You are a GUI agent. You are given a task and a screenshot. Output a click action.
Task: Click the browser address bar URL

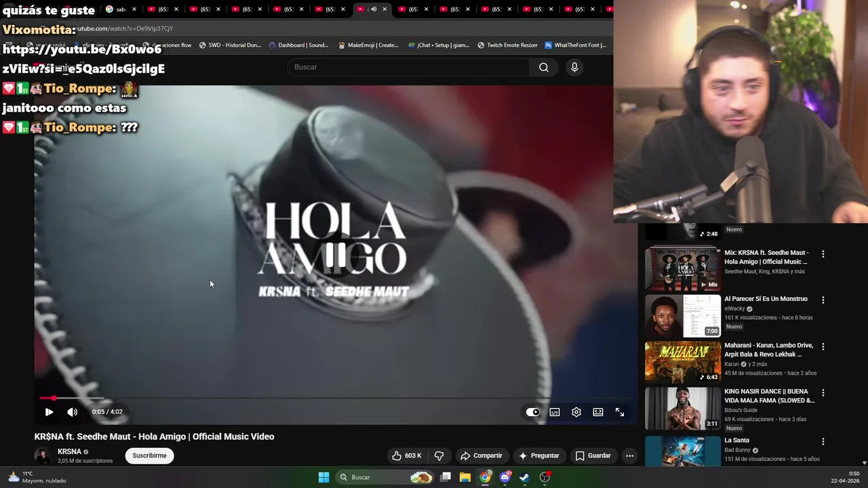(122, 28)
